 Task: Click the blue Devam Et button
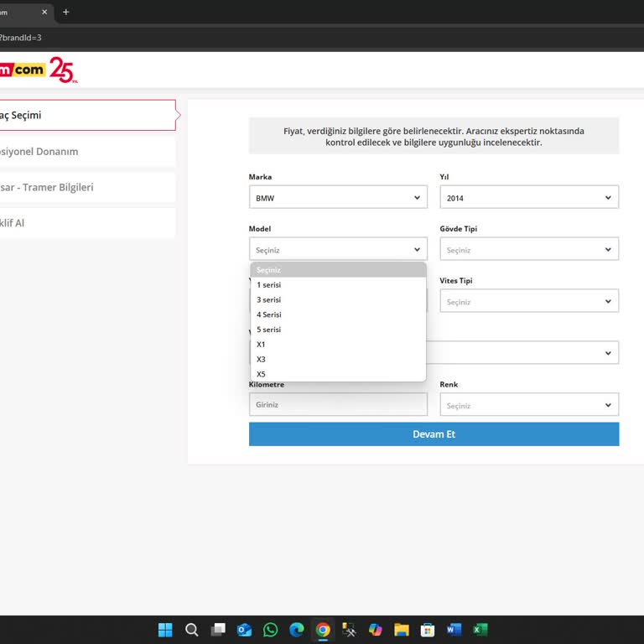coord(434,434)
